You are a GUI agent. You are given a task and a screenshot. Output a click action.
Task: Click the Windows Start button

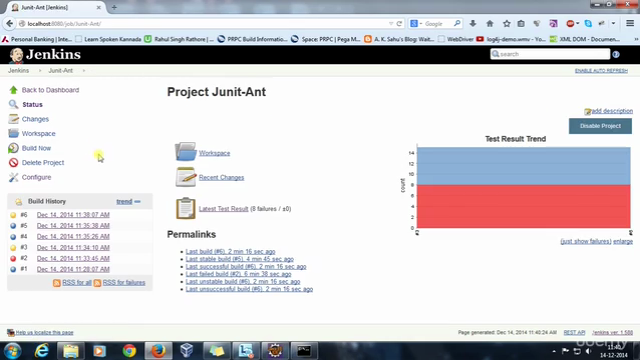13,351
